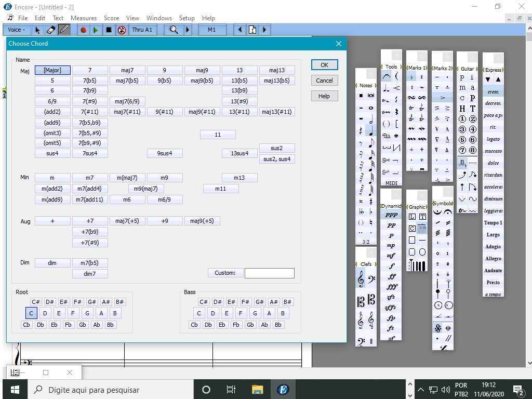Click the magnifier zoom tool

(x=174, y=30)
